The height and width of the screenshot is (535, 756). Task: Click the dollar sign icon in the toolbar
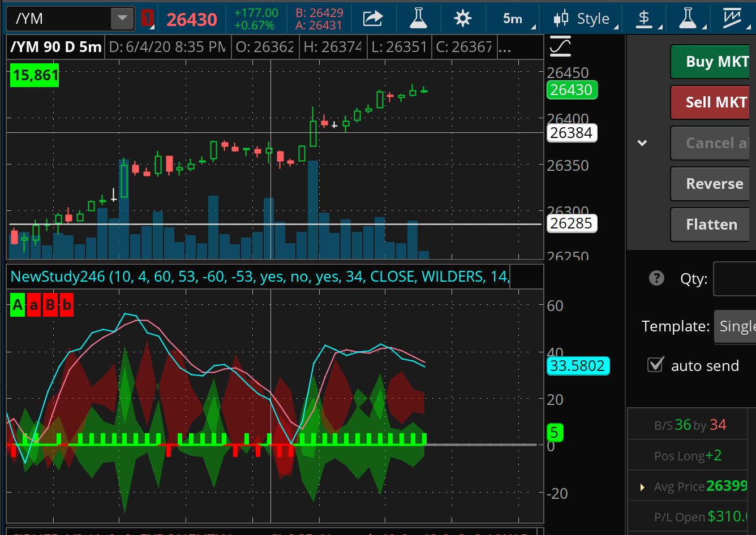644,19
